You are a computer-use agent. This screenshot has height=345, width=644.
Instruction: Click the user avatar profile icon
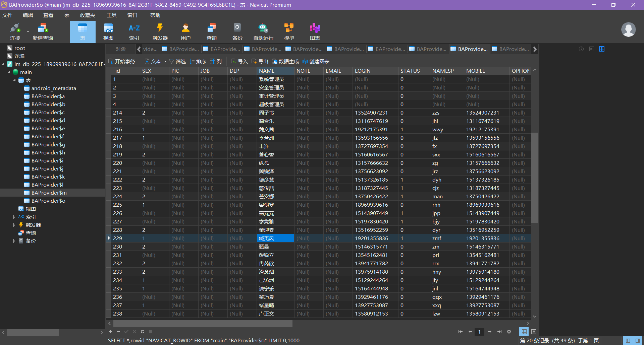click(628, 29)
